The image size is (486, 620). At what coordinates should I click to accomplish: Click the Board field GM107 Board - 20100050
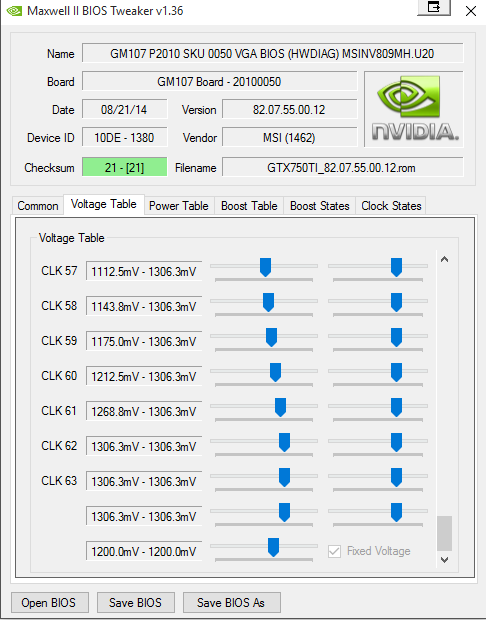click(219, 82)
